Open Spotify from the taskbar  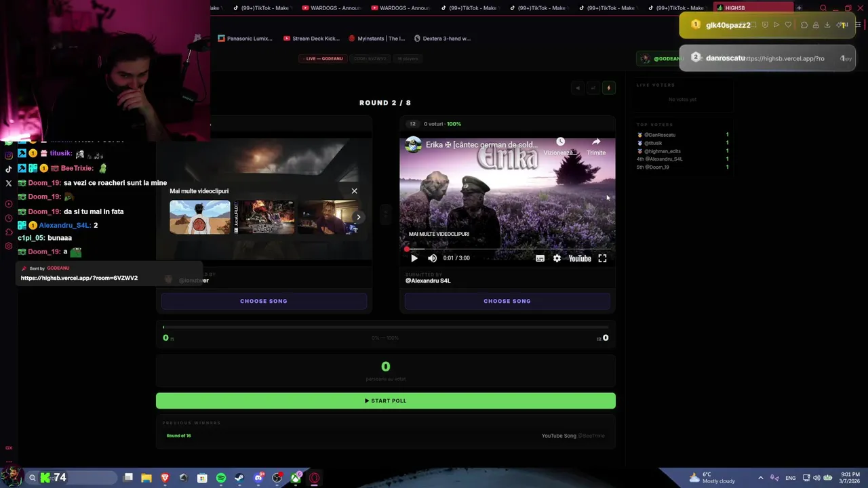click(221, 478)
